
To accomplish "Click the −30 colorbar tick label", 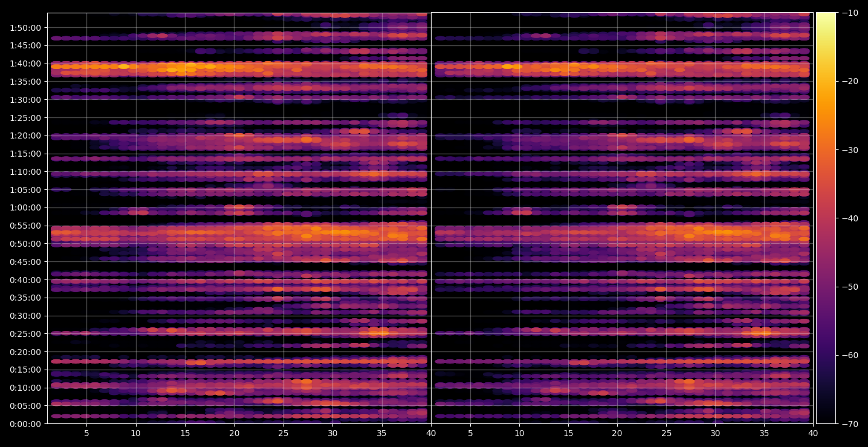I will click(849, 150).
